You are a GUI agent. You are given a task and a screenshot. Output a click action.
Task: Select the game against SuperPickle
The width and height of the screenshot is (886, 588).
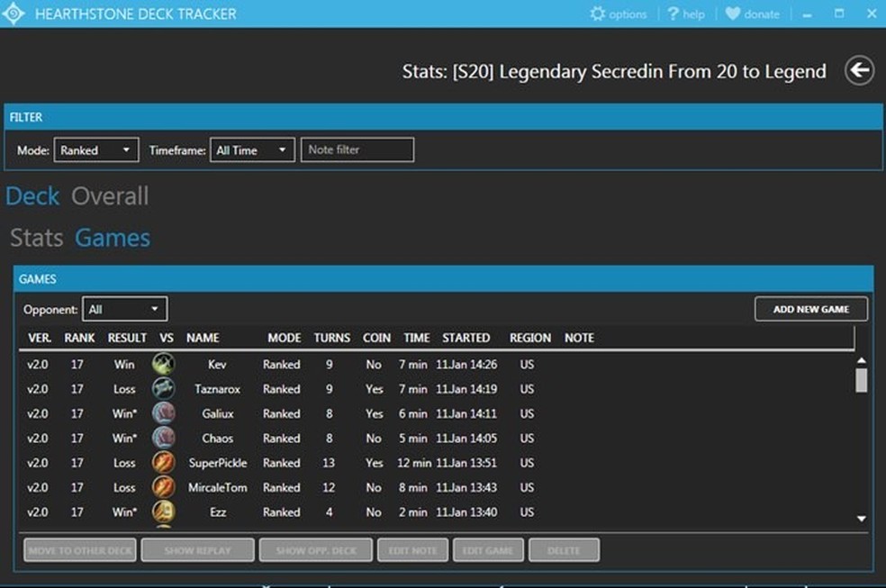point(436,463)
